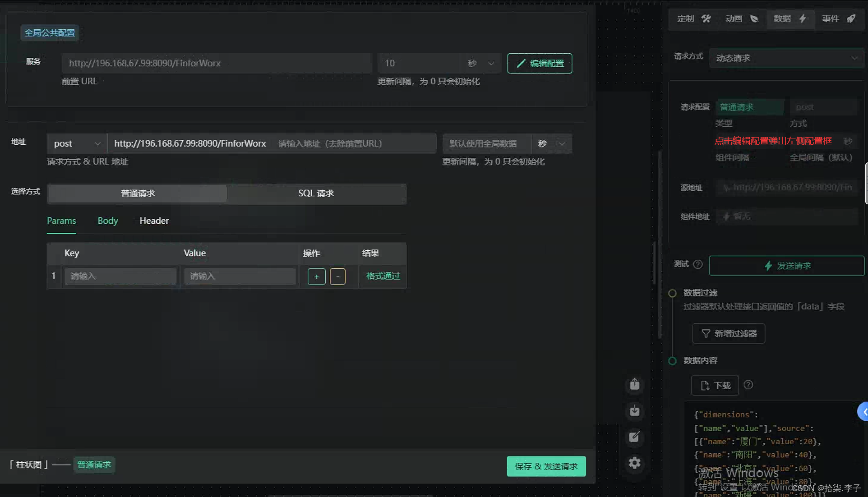Click the help icon beside 下载
The height and width of the screenshot is (497, 868).
[748, 385]
